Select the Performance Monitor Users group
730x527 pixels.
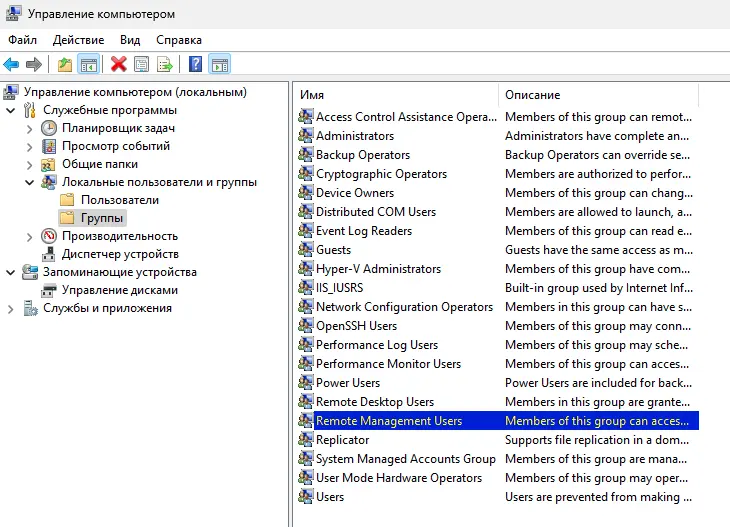388,364
